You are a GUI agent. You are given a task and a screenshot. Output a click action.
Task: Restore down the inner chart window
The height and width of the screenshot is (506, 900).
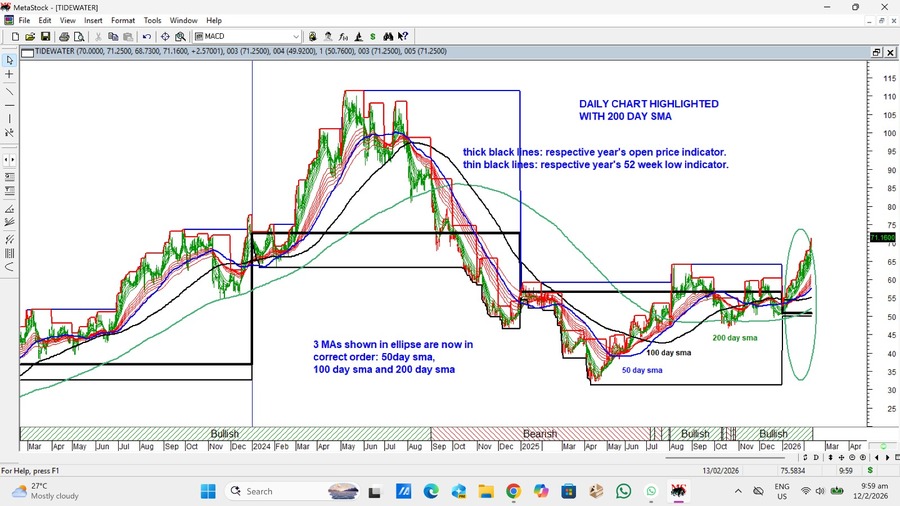[876, 52]
